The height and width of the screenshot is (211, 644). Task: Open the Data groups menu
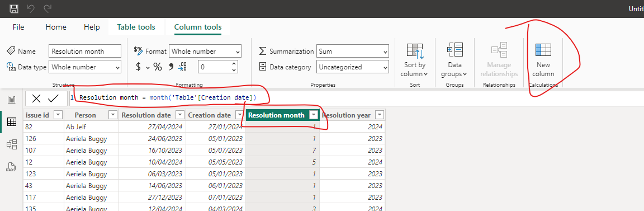click(x=454, y=60)
